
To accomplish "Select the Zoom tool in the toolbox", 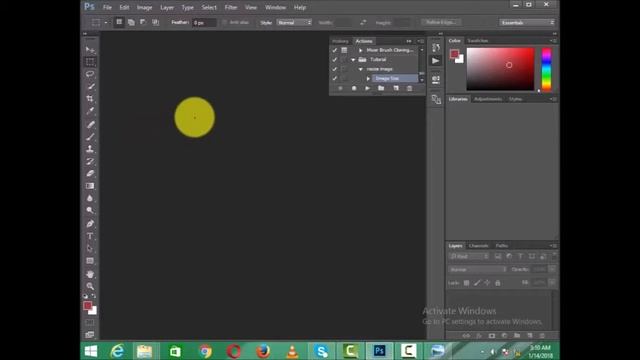I will 90,287.
